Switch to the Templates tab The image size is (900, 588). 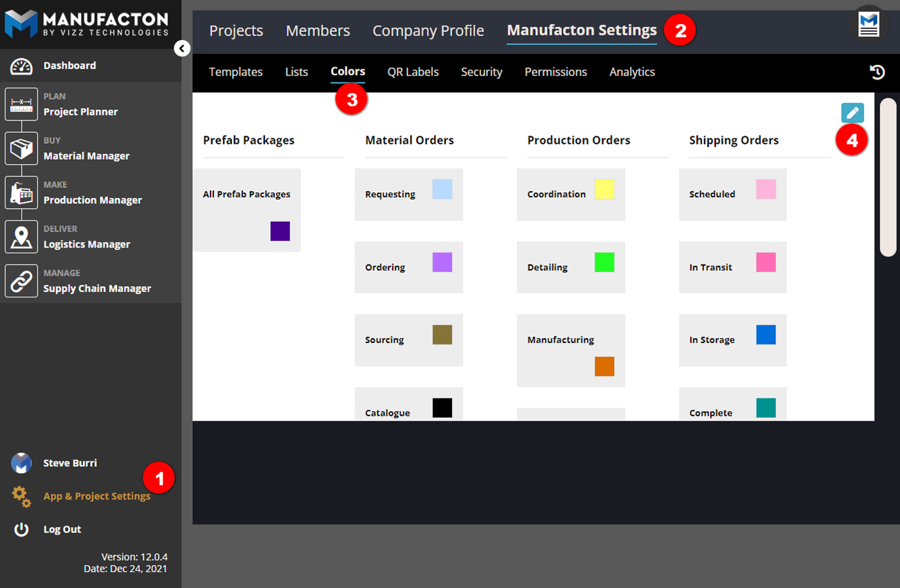tap(235, 72)
